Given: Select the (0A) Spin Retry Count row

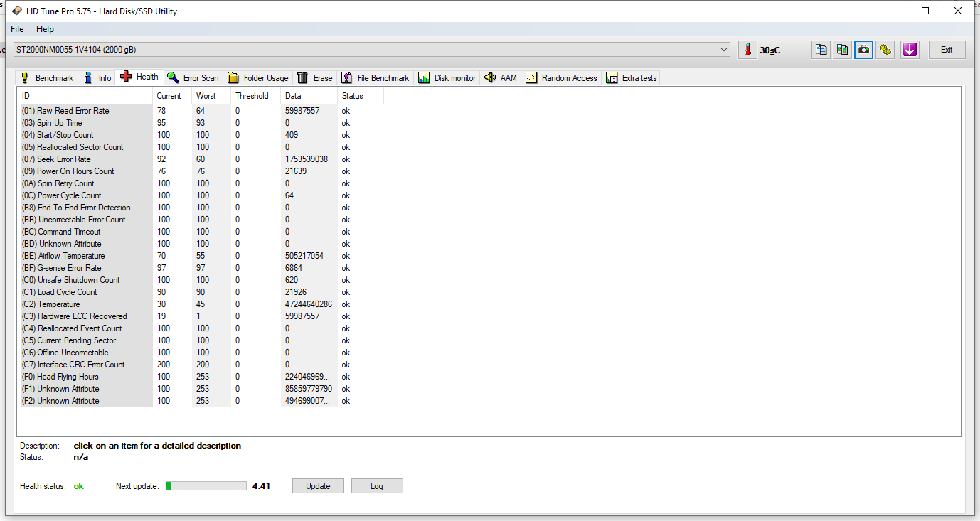Looking at the screenshot, I should [x=201, y=183].
